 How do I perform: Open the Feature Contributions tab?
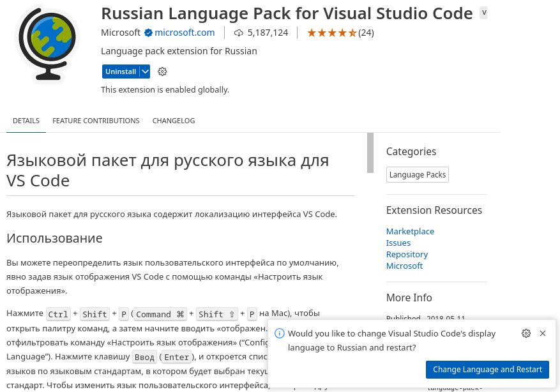[96, 121]
